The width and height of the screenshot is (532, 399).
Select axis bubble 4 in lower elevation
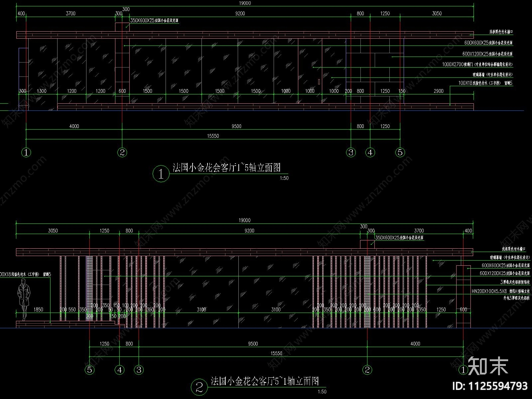pos(119,370)
